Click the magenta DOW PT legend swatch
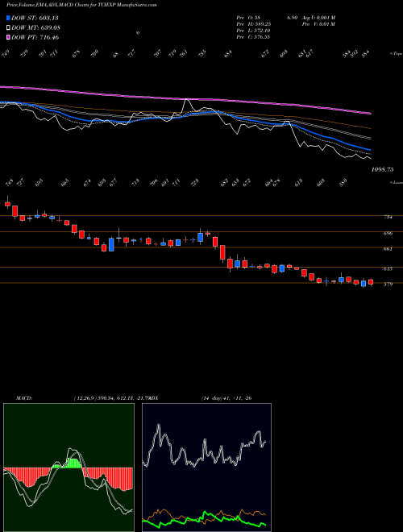The image size is (403, 532). pyautogui.click(x=9, y=37)
